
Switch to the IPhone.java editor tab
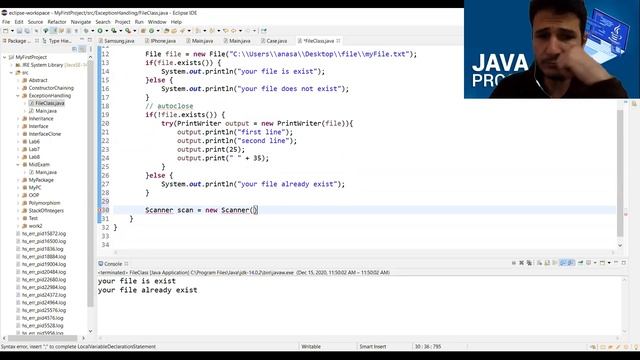point(160,41)
